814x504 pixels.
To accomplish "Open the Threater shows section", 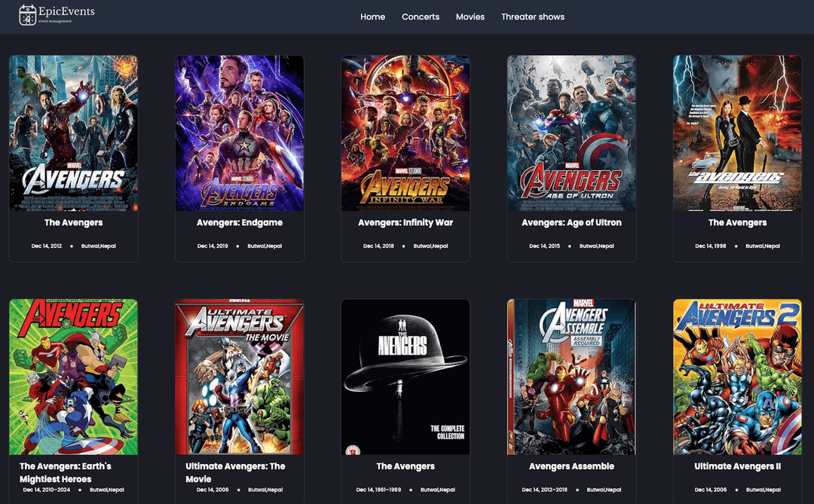I will coord(533,17).
